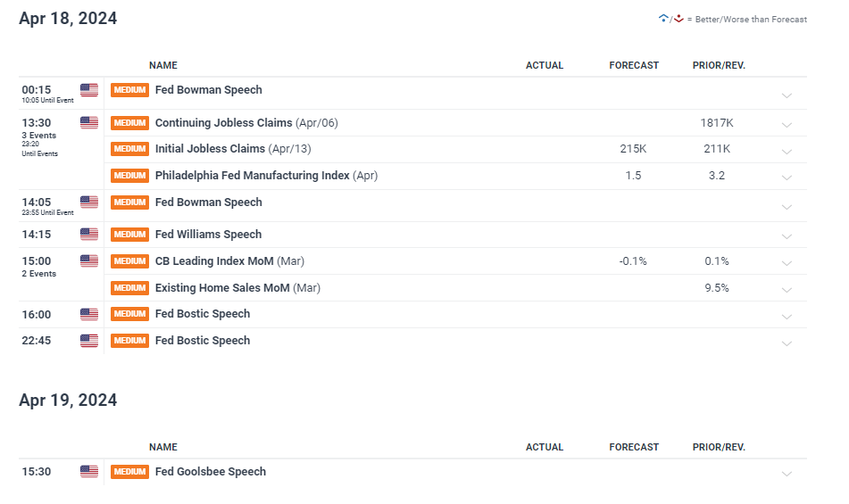Click US flag beside 15:30 Goolsbee event
The image size is (849, 504).
click(x=89, y=472)
